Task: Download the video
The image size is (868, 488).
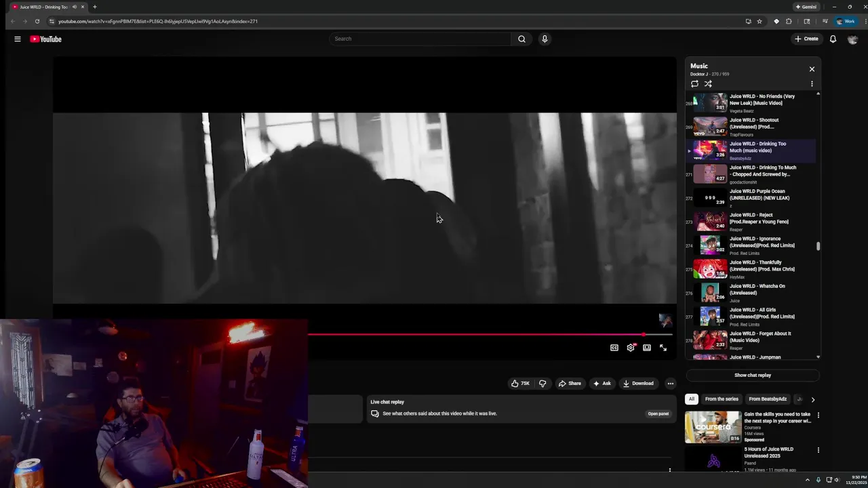Action: point(638,384)
